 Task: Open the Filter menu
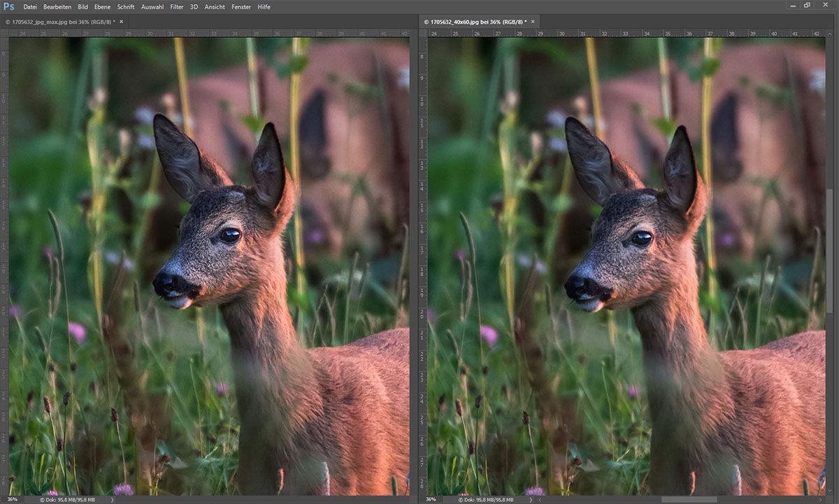click(x=177, y=6)
